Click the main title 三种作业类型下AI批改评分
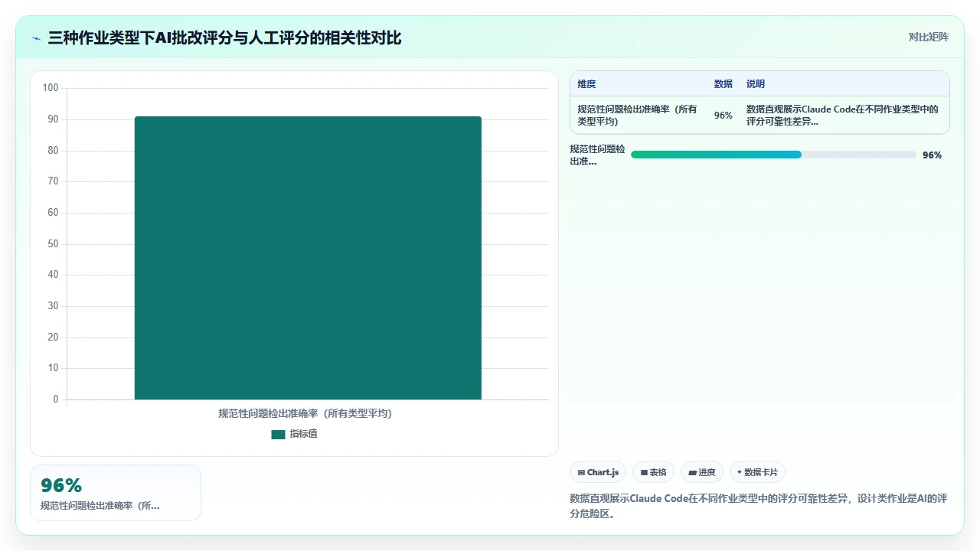Screen dimensions: 980x551 tap(224, 37)
